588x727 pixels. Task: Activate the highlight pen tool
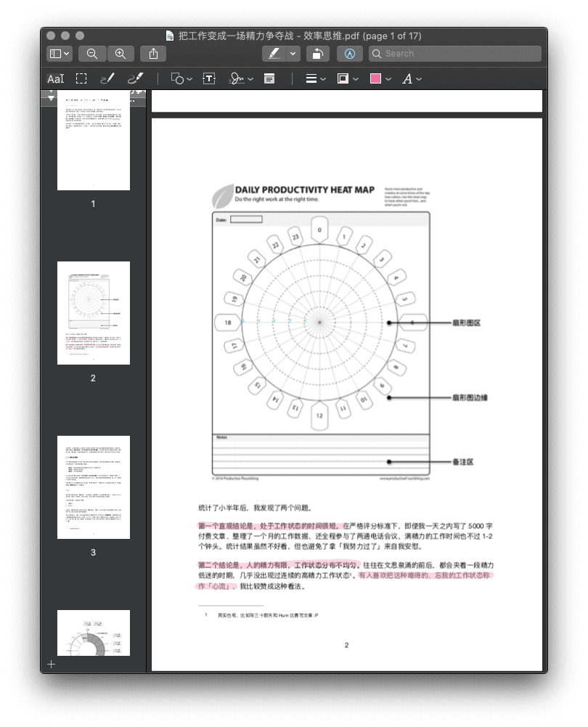pyautogui.click(x=274, y=54)
